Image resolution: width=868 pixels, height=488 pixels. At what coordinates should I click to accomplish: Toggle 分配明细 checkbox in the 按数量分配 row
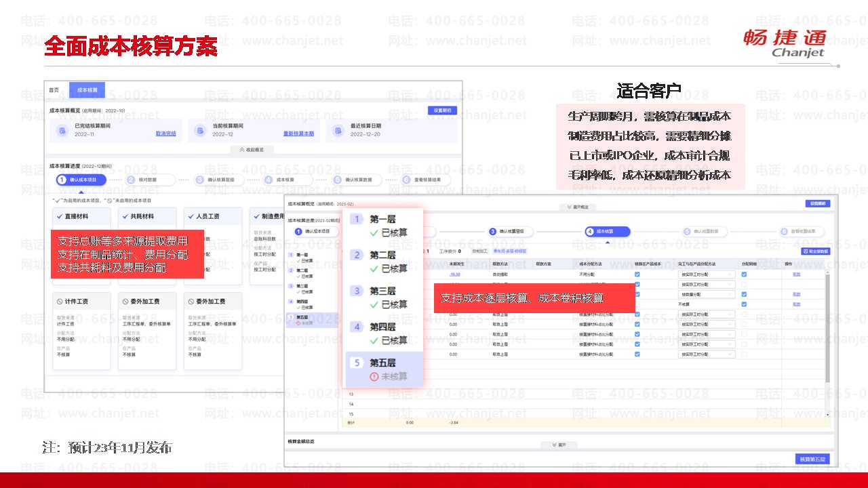pyautogui.click(x=745, y=294)
